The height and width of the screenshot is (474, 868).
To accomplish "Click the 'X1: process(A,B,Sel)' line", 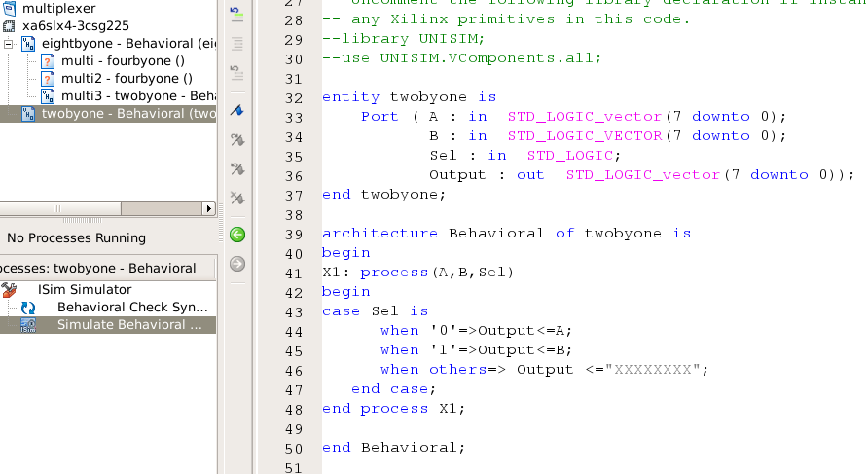I will [418, 273].
